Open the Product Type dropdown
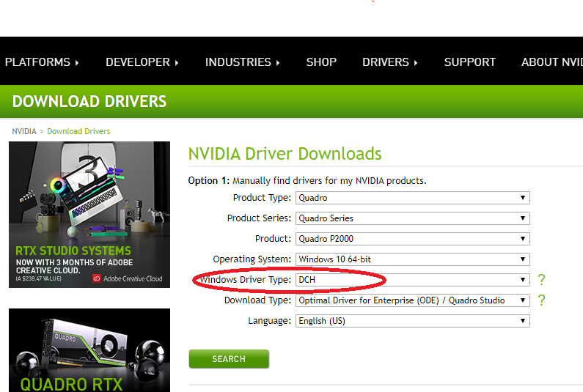 [x=412, y=198]
